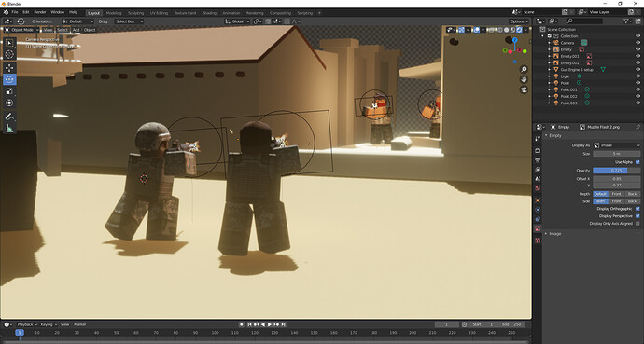Click the zoom magnifier icon in the viewport
This screenshot has height=344, width=644.
tap(524, 69)
